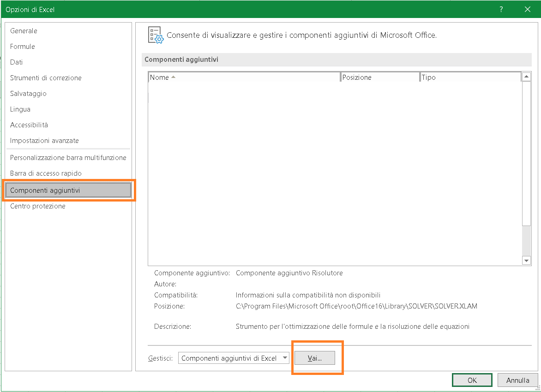Click the SOLVER.XLAM path text
Screen dimensions: 541x392
356,306
